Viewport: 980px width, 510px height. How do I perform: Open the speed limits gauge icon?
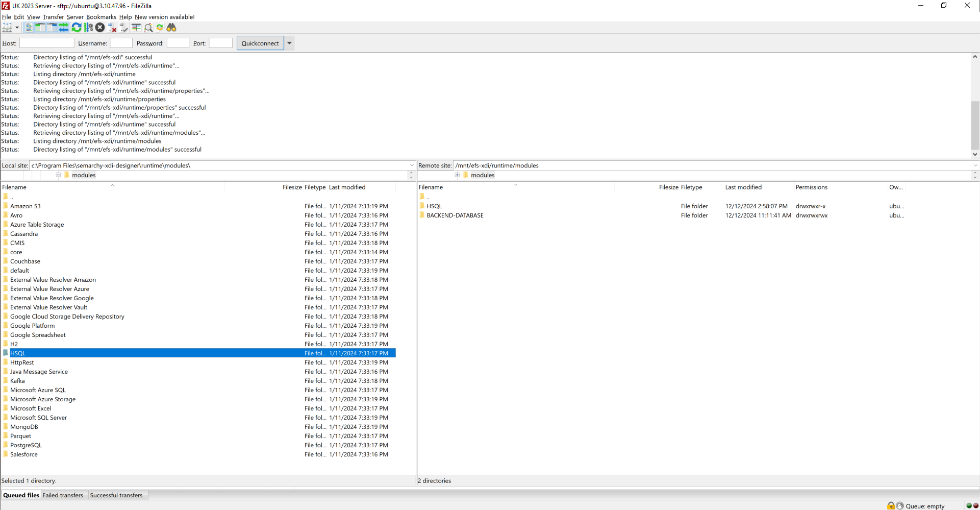point(900,506)
